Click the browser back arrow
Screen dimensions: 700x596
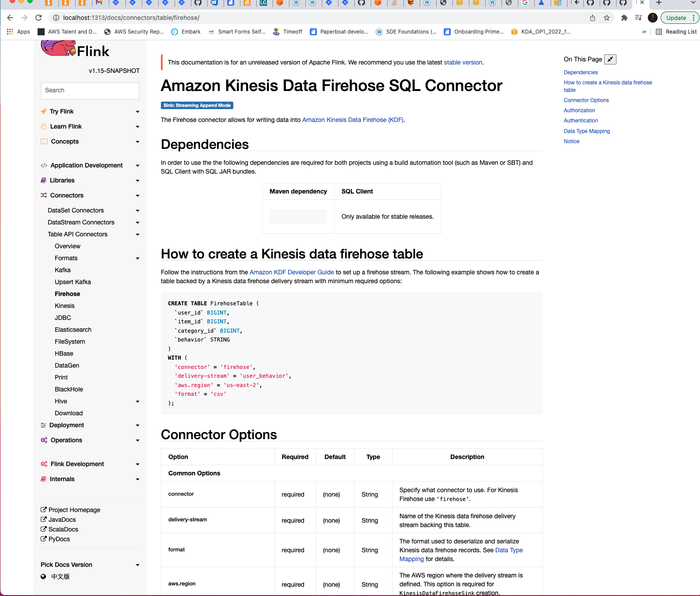tap(10, 18)
